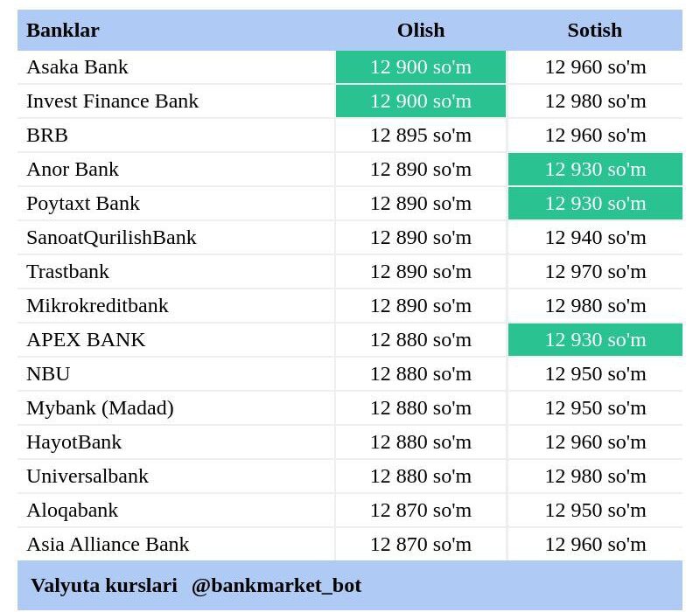Click Invest Finance Bank's green buy rate
The height and width of the screenshot is (612, 700).
pyautogui.click(x=421, y=101)
